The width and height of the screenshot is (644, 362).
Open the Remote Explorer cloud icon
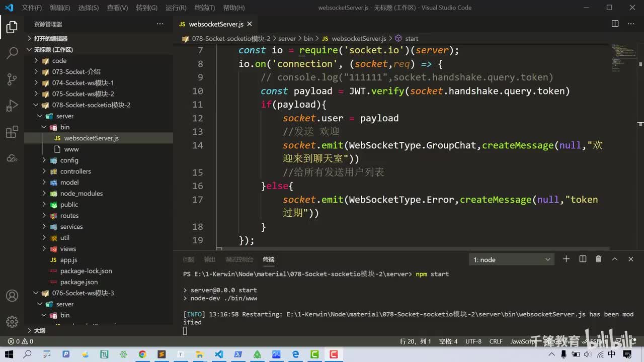(12, 158)
